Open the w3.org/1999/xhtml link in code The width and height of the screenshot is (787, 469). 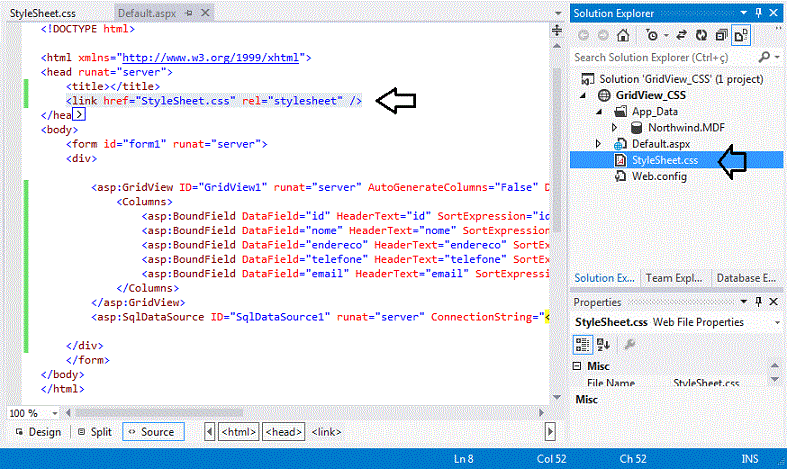[x=211, y=57]
